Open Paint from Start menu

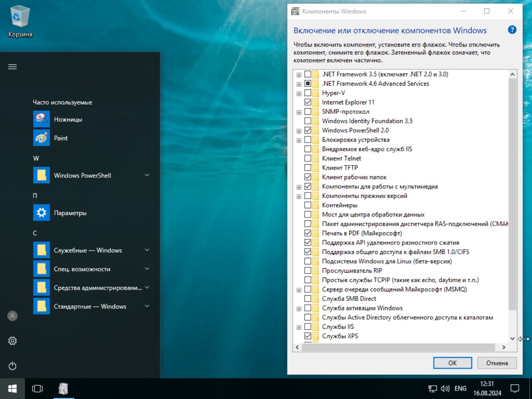pos(60,138)
